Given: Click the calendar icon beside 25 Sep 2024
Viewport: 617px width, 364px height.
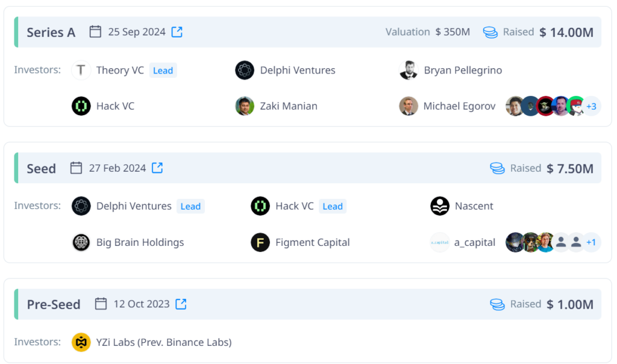Looking at the screenshot, I should [95, 31].
